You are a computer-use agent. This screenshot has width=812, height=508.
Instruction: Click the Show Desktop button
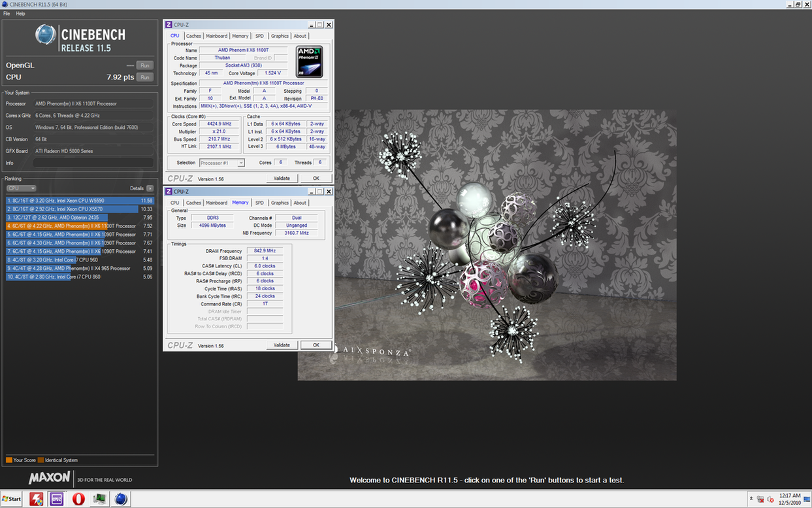807,500
